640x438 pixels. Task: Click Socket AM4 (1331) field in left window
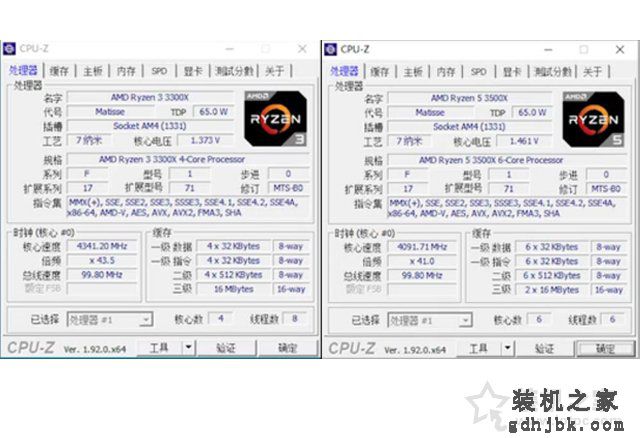pos(150,126)
